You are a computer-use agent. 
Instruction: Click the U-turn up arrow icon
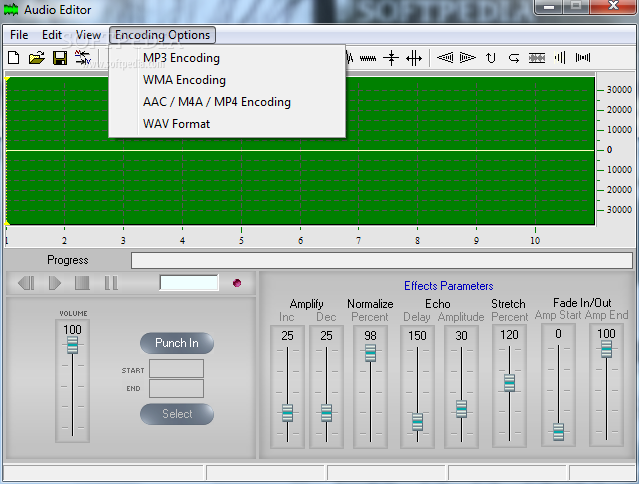[x=491, y=58]
